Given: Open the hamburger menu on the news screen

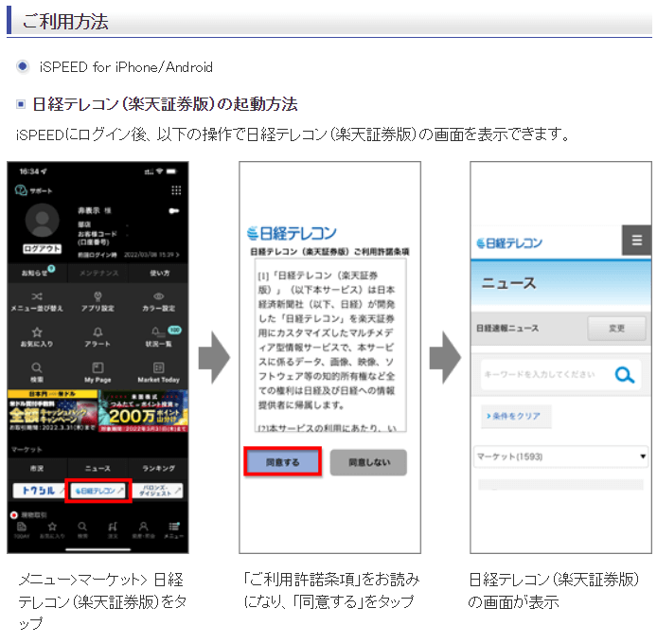Looking at the screenshot, I should (x=636, y=241).
